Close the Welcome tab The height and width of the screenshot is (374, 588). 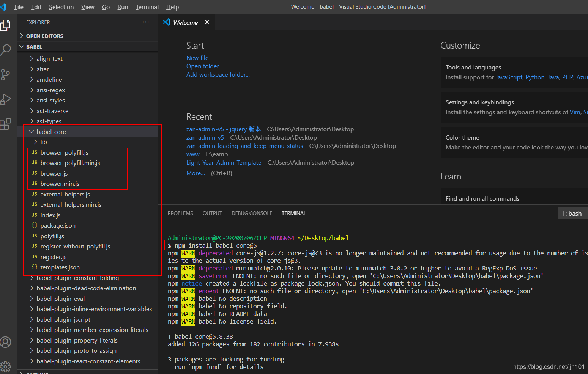[x=207, y=22]
